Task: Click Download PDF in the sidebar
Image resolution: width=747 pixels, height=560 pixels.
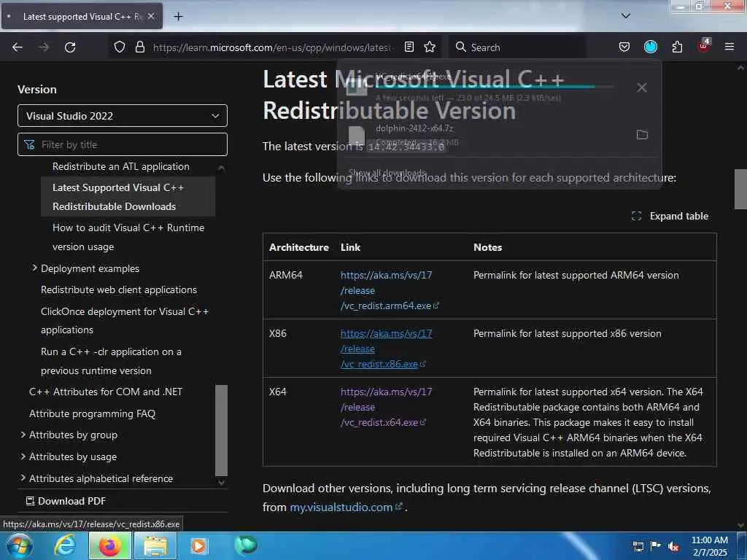Action: (x=66, y=501)
